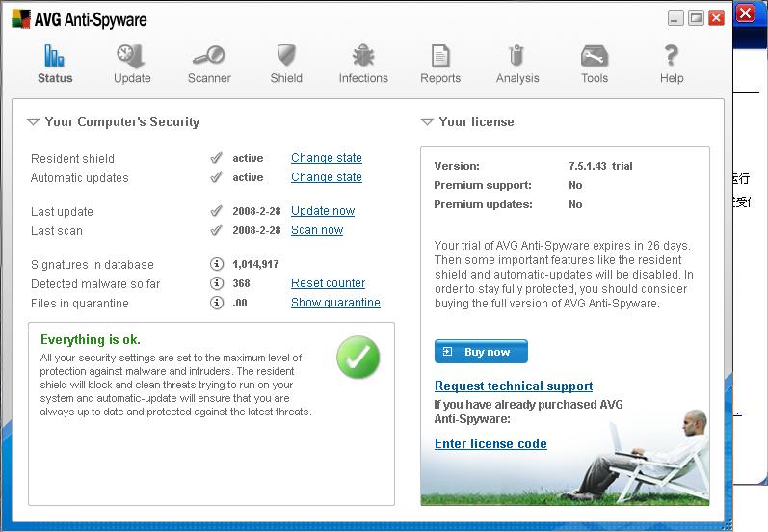
Task: Open the Tools toolbox icon
Action: pos(595,57)
